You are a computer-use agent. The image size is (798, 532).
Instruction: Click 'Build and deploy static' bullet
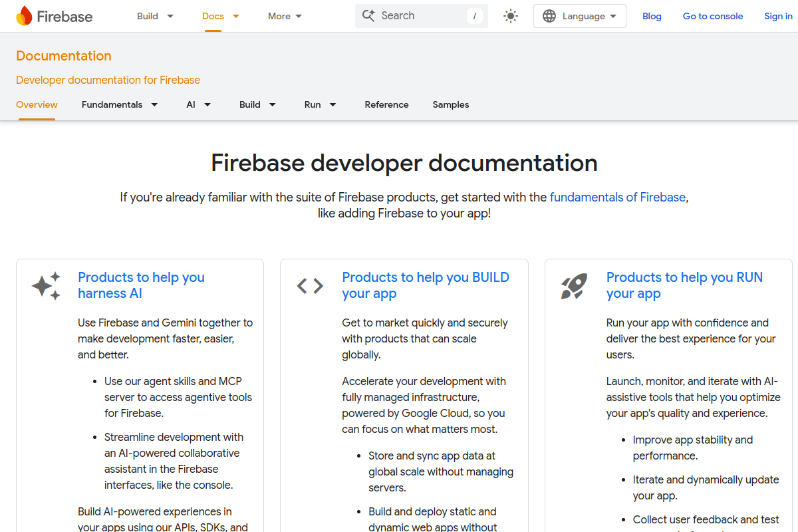433,519
